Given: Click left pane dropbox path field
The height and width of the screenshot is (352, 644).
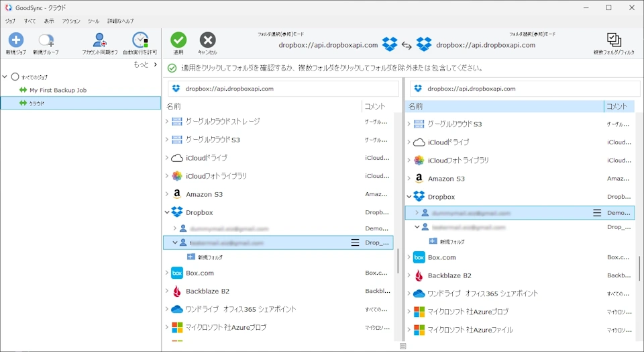Looking at the screenshot, I should pos(283,89).
